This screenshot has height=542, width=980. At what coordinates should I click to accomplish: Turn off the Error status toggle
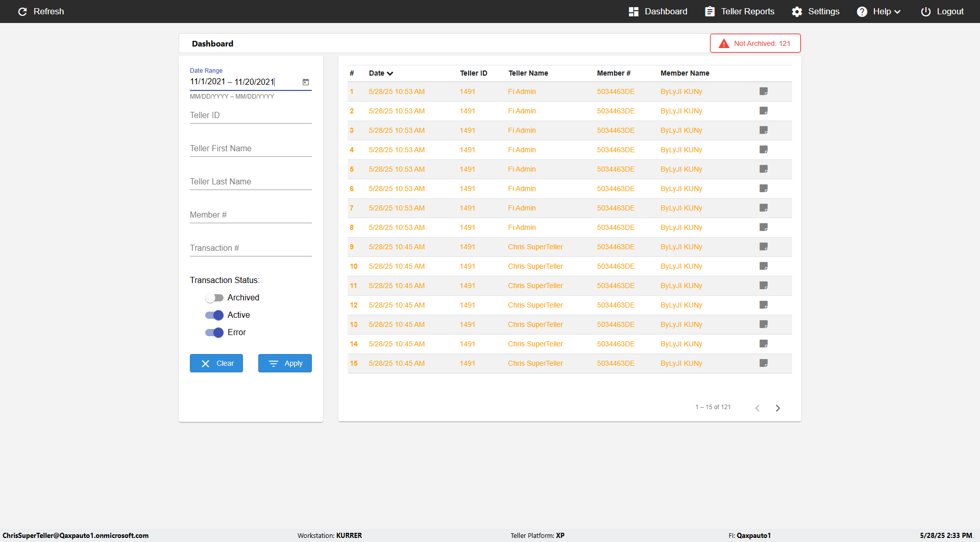coord(214,333)
